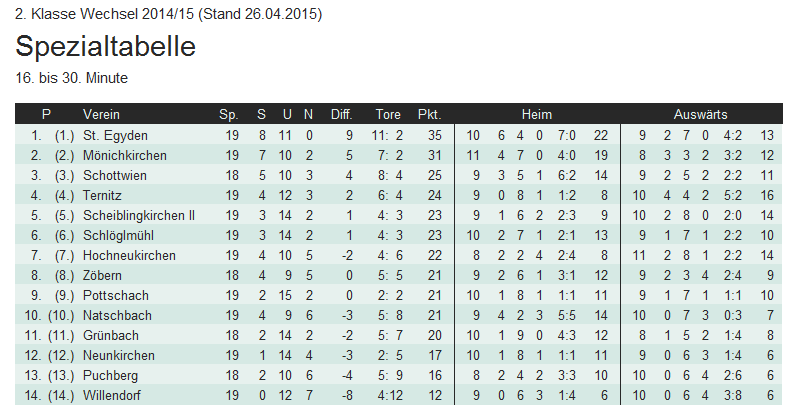Select Scheiblingkirchen II in the table
The image size is (797, 412).
point(139,215)
